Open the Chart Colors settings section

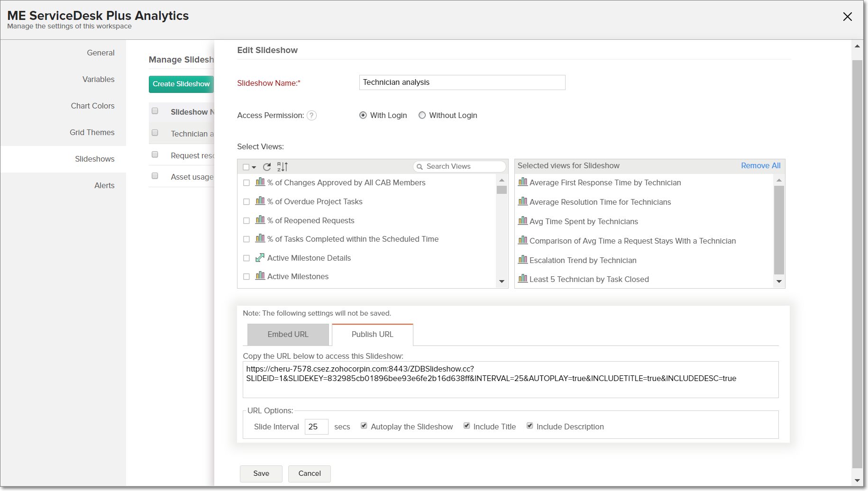[92, 106]
